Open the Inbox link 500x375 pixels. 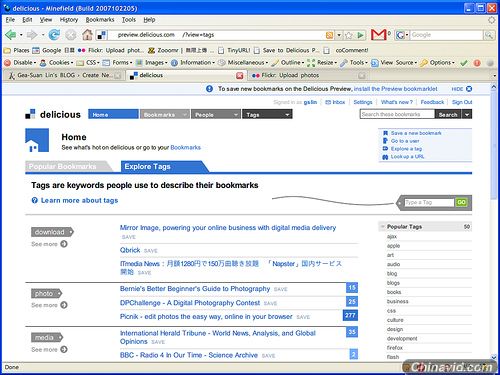pos(335,102)
